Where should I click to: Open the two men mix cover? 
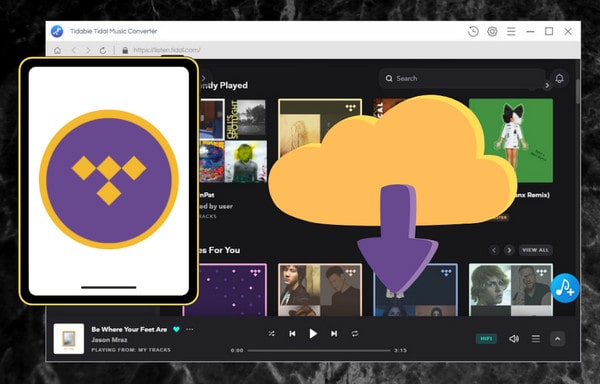pos(320,290)
